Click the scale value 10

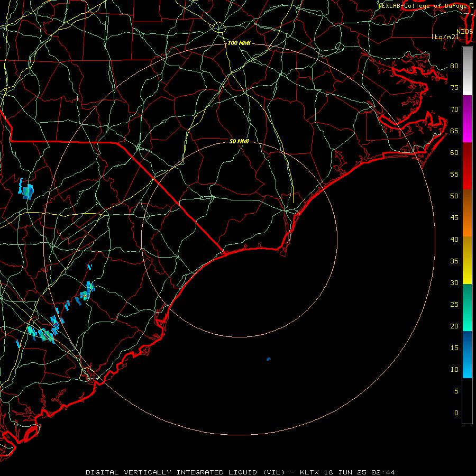454,370
